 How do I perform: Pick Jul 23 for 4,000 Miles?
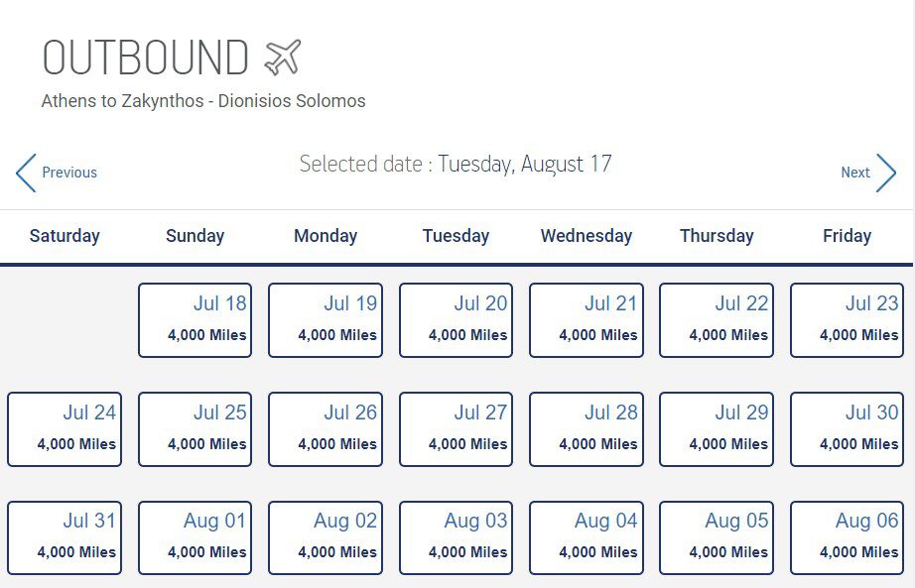(x=847, y=320)
